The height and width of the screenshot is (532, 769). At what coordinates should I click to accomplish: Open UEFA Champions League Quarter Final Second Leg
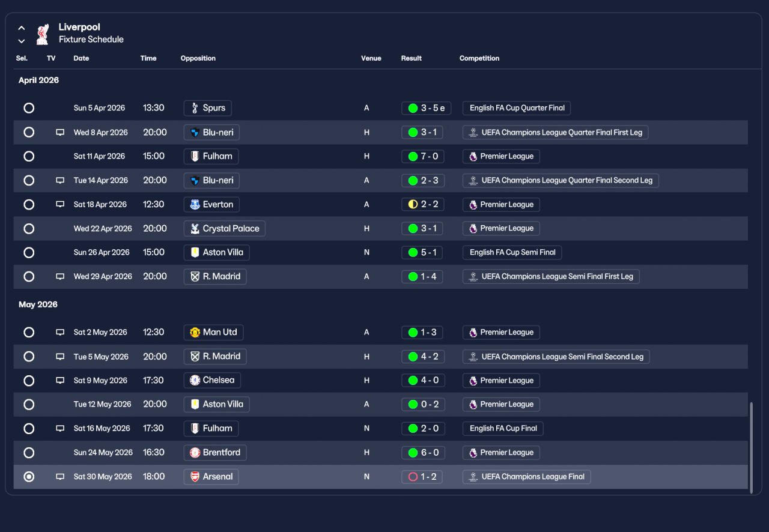[561, 180]
